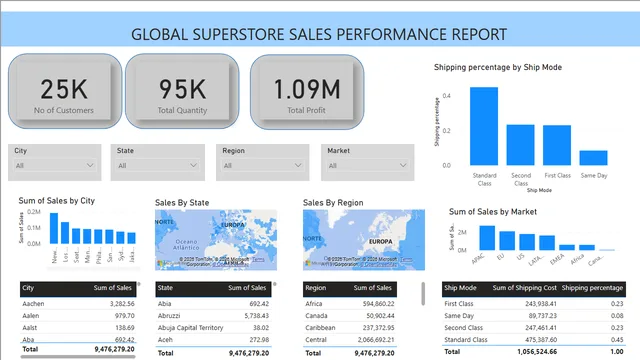Viewport: 640px width, 360px height.
Task: Select the Standard Class row in ship mode table
Action: 534,340
